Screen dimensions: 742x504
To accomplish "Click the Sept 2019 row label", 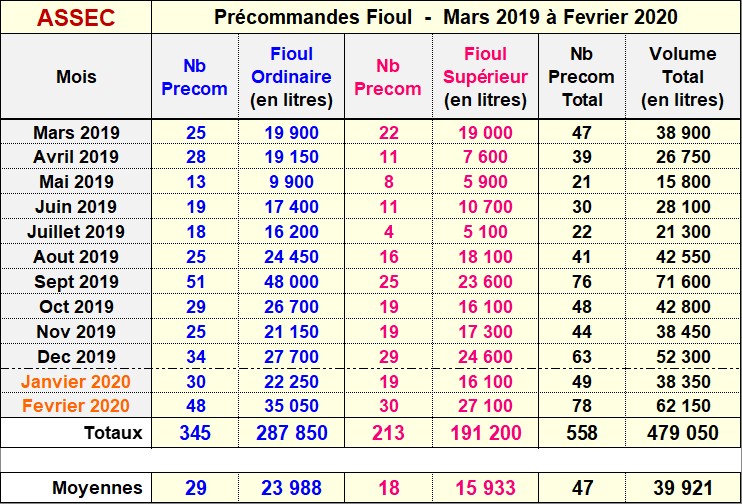I will (x=76, y=282).
